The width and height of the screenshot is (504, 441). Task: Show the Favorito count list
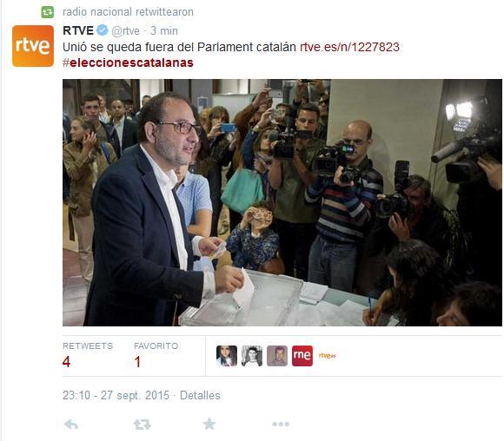click(x=156, y=354)
